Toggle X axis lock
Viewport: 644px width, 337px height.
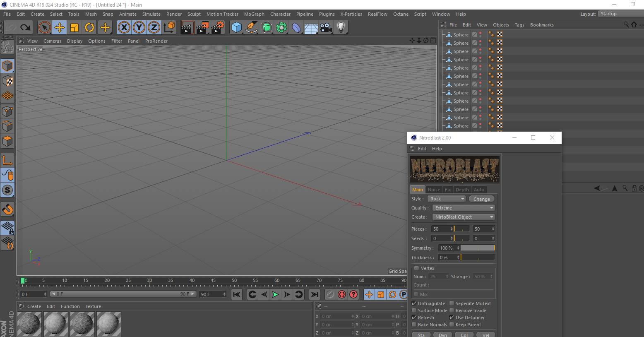click(x=124, y=28)
